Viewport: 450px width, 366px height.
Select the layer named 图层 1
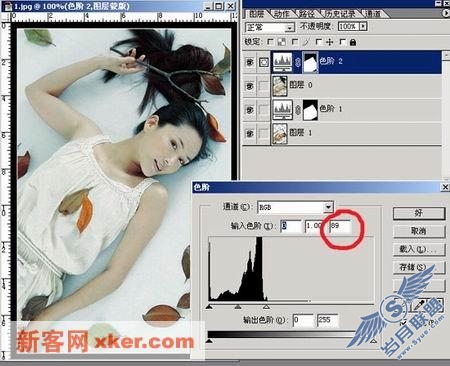click(301, 133)
